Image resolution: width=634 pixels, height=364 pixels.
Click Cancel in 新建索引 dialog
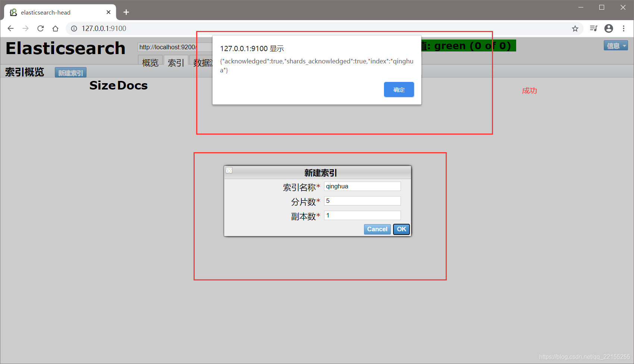[377, 229]
